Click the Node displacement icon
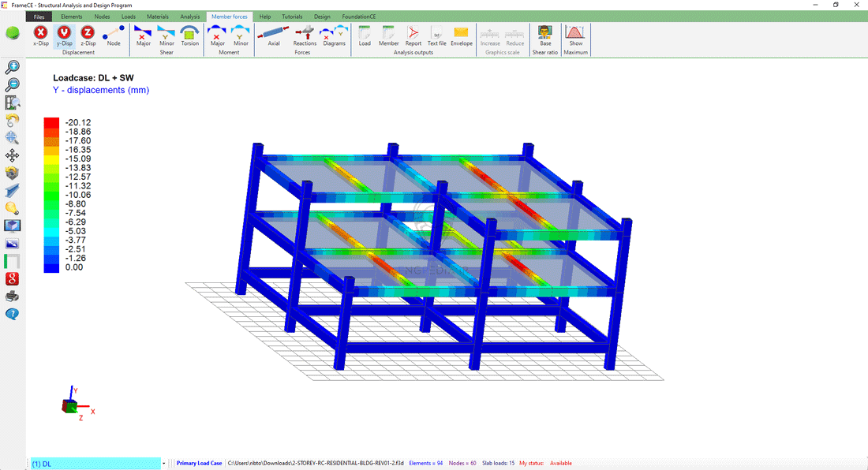The width and height of the screenshot is (868, 470). 114,35
